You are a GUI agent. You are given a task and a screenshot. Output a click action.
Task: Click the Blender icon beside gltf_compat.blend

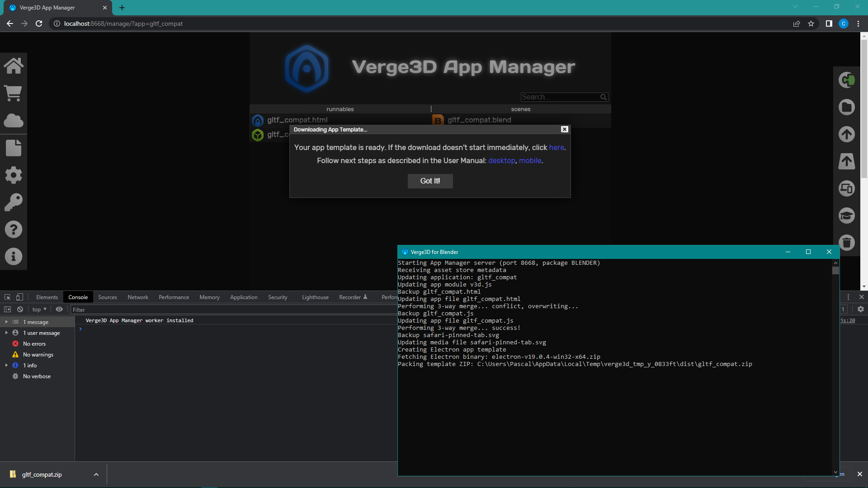click(x=438, y=120)
